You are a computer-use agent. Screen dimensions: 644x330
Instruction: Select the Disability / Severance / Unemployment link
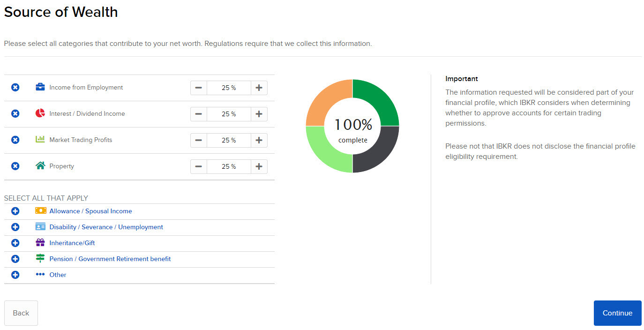point(106,226)
